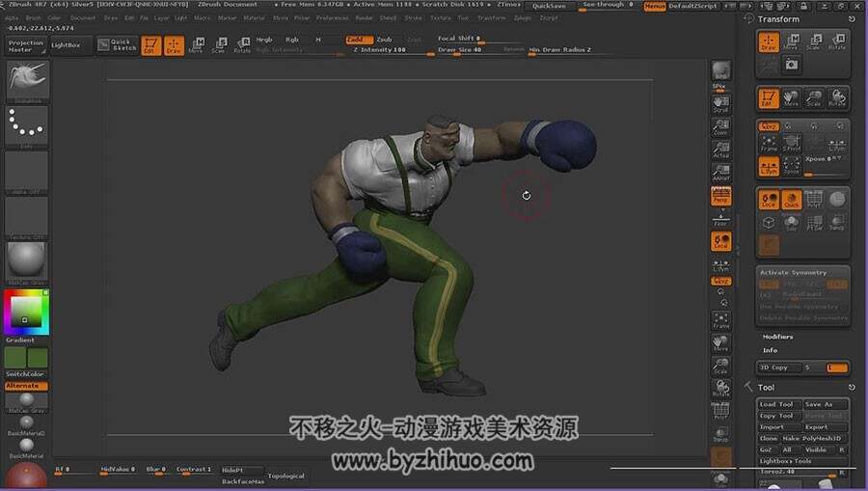Select the Draw mode in the top shelf
The width and height of the screenshot is (868, 491).
pyautogui.click(x=174, y=45)
